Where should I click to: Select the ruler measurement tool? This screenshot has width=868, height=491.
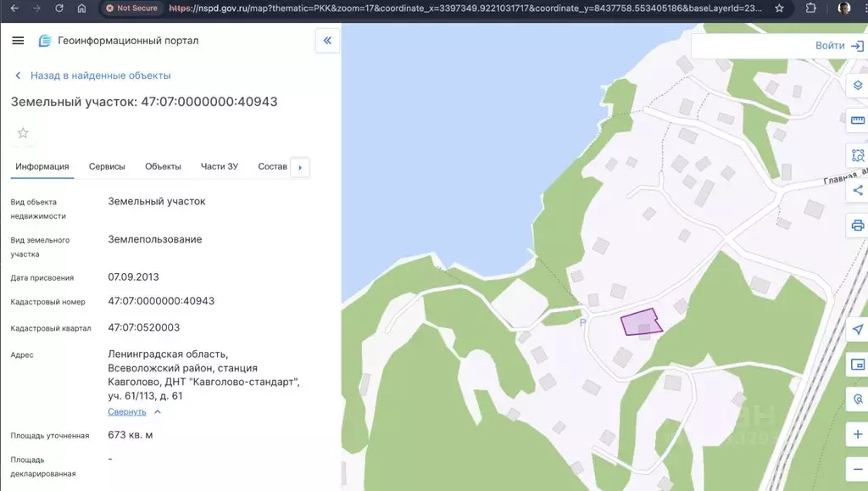point(857,120)
